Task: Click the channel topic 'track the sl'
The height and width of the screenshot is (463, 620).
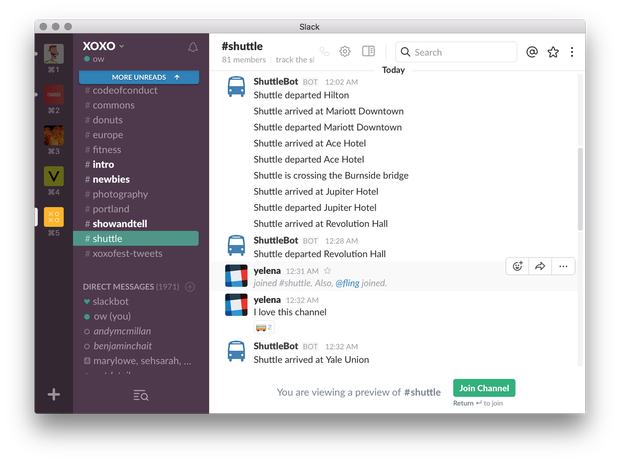Action: tap(295, 60)
